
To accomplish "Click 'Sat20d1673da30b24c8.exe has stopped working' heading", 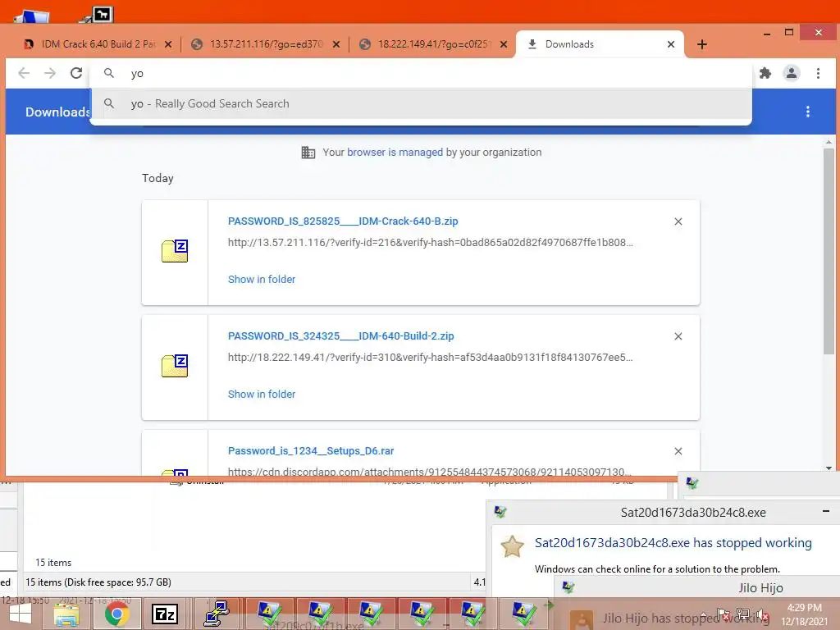I will 673,543.
